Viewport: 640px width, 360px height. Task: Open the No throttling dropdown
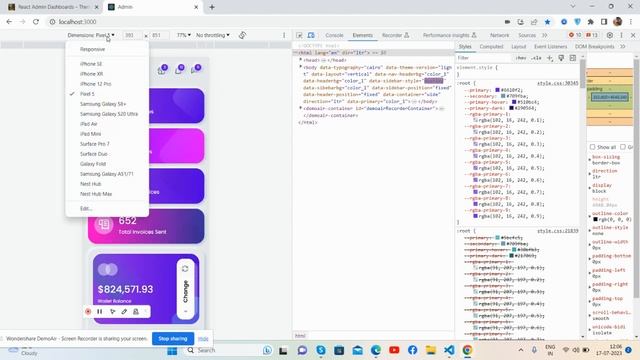coord(213,36)
